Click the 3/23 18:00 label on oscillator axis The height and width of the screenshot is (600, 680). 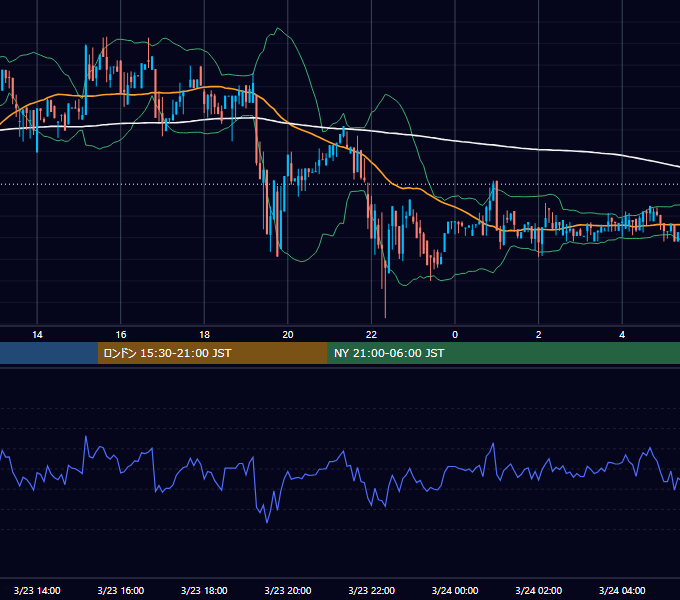[x=204, y=590]
